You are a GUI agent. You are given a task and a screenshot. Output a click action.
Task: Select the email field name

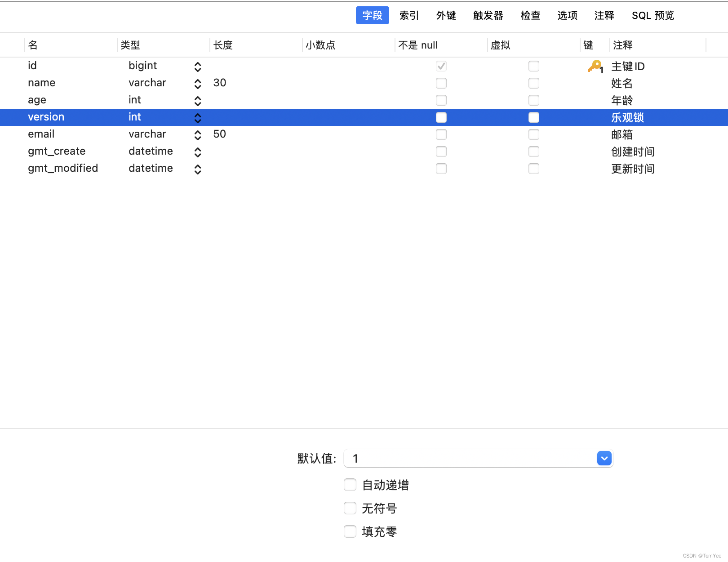(41, 134)
